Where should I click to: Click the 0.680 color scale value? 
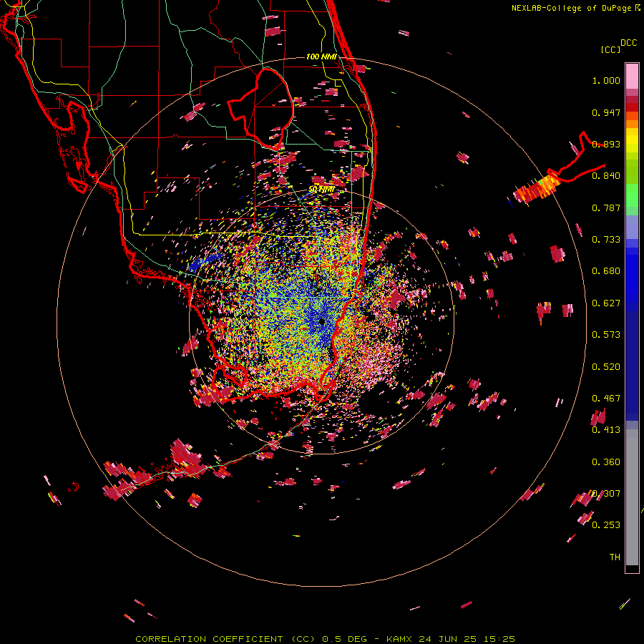click(x=606, y=271)
